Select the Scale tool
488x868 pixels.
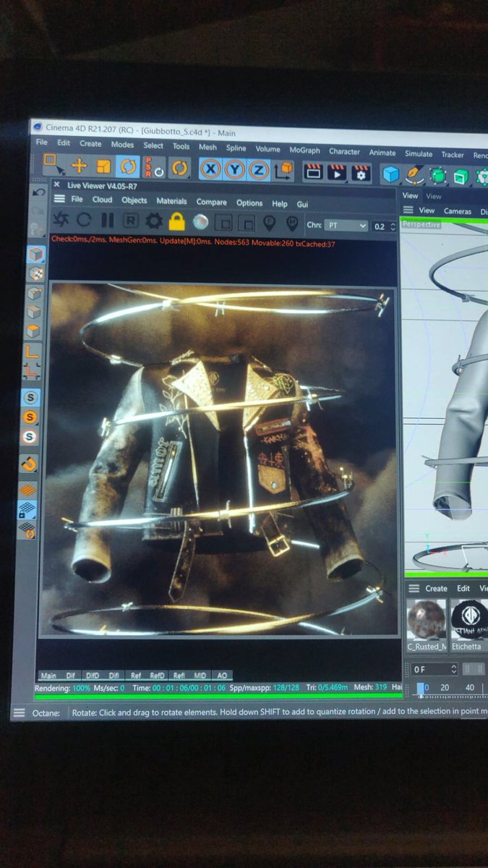pyautogui.click(x=103, y=166)
